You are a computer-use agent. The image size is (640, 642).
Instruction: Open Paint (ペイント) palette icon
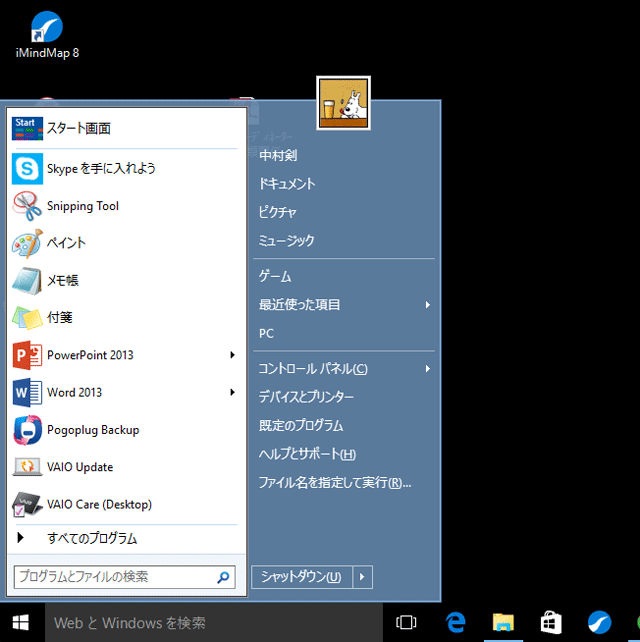point(27,243)
